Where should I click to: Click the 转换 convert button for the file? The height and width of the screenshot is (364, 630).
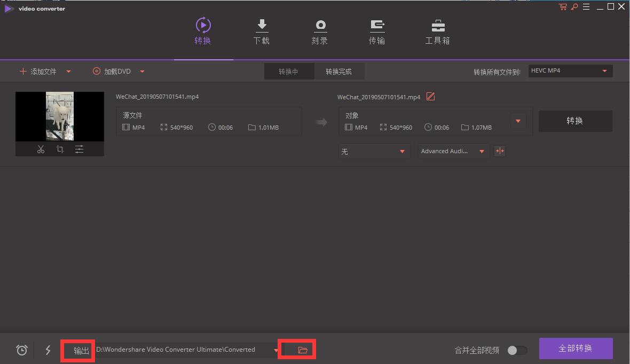[576, 121]
